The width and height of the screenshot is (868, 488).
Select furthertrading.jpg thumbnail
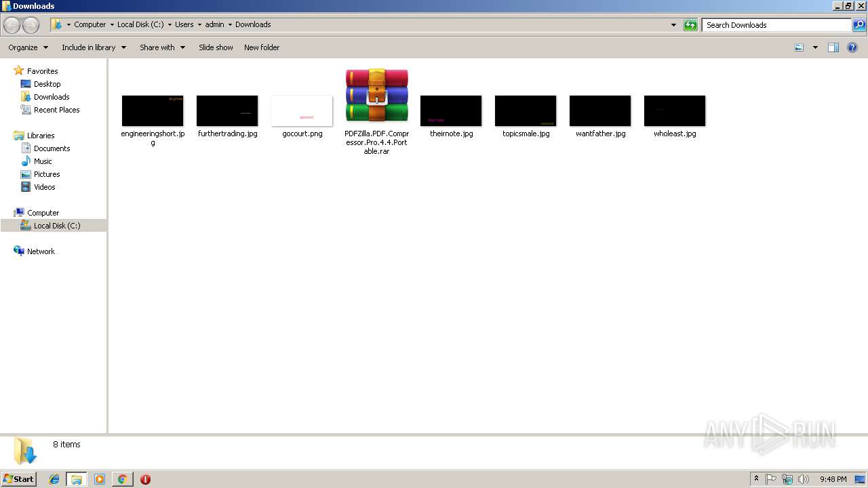(227, 110)
